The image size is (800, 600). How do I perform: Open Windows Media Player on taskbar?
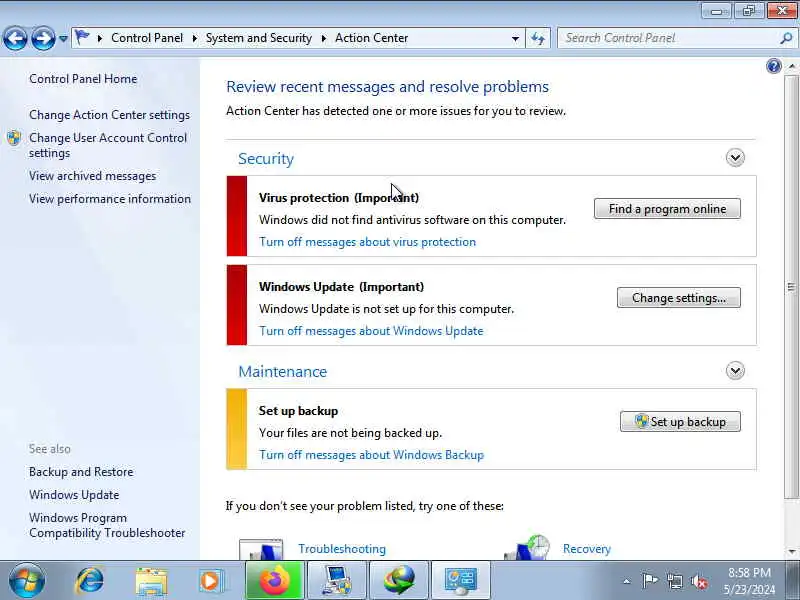[x=210, y=581]
